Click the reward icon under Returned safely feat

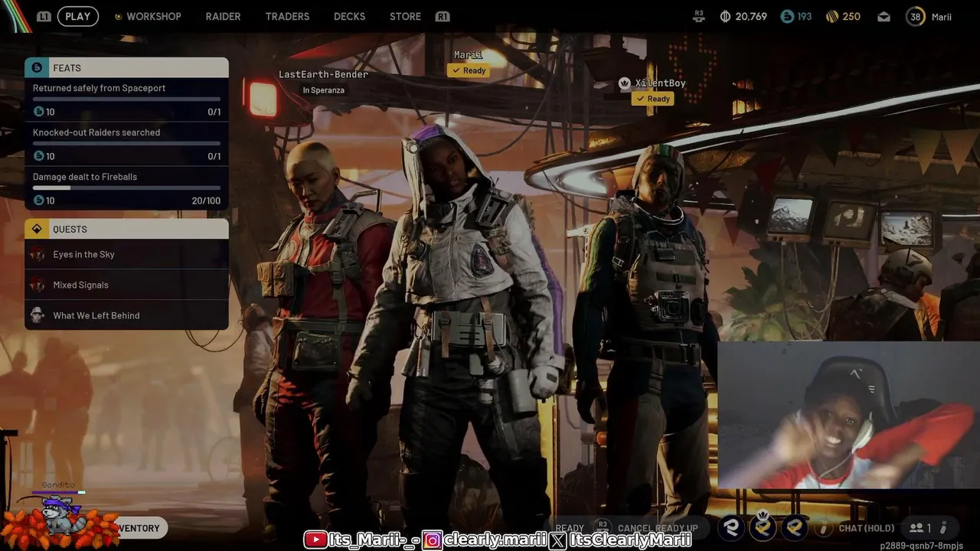coord(39,112)
